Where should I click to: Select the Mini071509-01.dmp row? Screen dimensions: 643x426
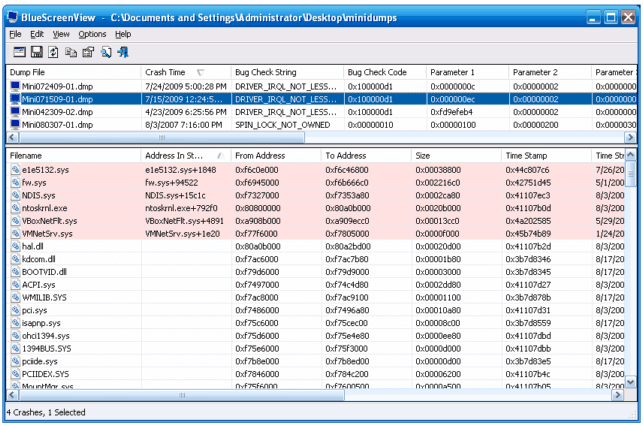(x=322, y=99)
